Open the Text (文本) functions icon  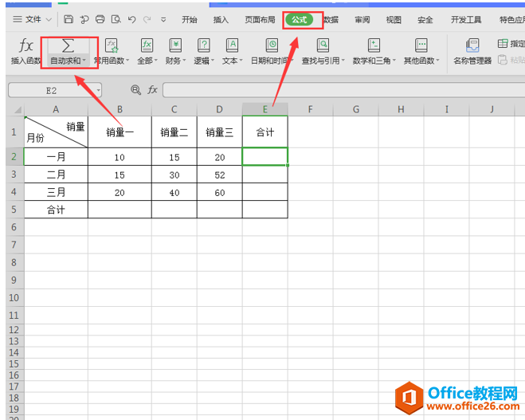click(232, 45)
